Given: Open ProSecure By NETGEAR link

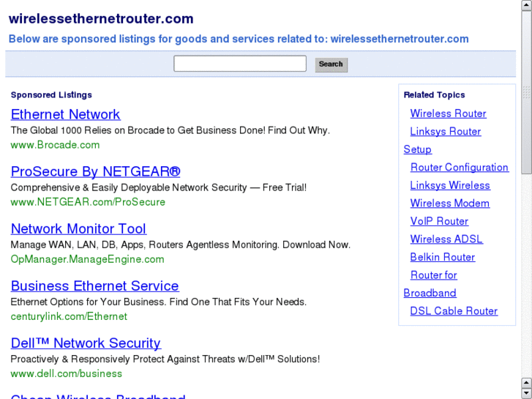Looking at the screenshot, I should [95, 171].
